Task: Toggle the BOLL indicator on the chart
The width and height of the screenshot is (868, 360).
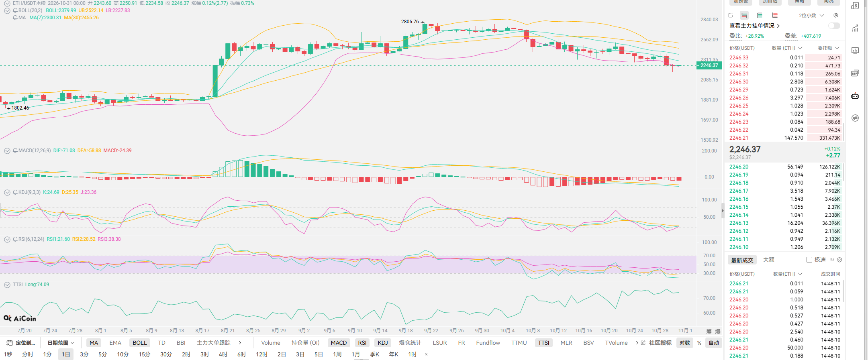Action: click(140, 343)
